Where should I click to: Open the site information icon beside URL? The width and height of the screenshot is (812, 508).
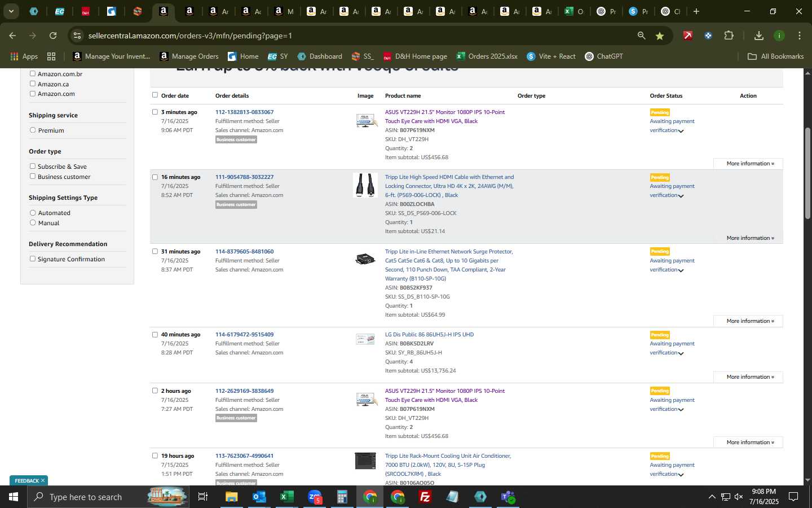[78, 36]
